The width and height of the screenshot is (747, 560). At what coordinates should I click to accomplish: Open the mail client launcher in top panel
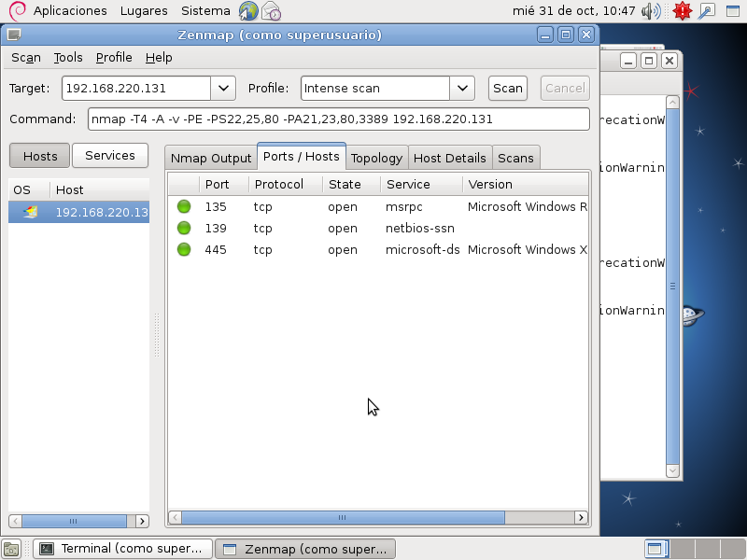271,11
